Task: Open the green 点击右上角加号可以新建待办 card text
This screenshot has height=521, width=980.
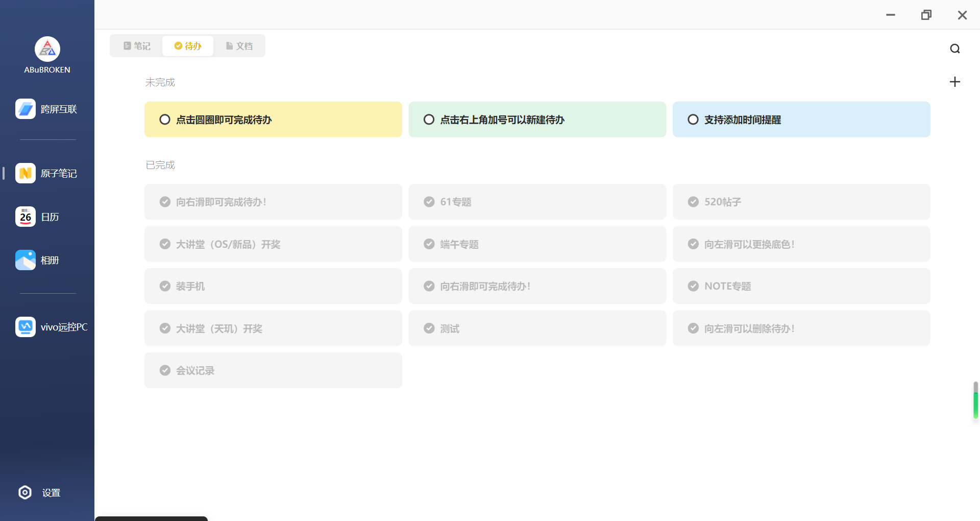Action: [502, 120]
